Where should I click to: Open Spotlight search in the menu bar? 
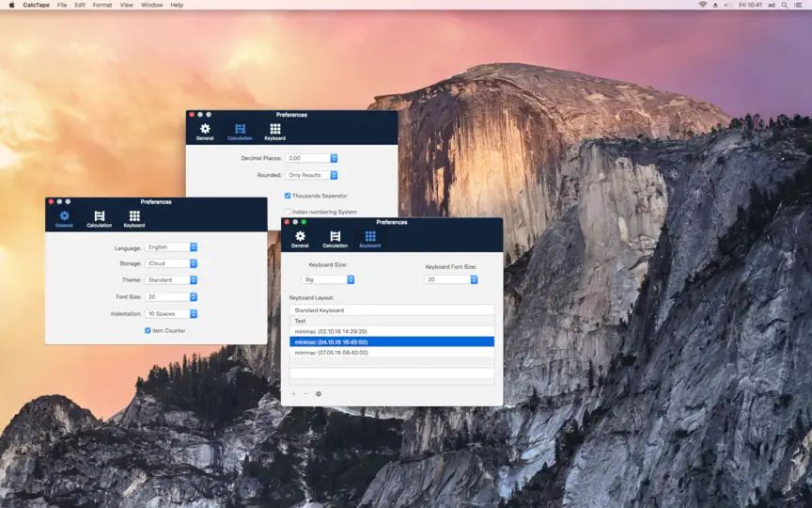pos(785,5)
